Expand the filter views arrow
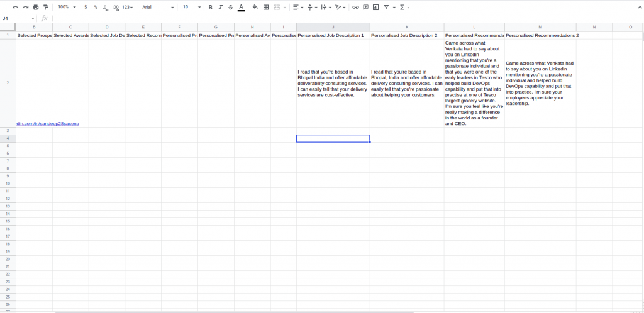 pyautogui.click(x=394, y=7)
